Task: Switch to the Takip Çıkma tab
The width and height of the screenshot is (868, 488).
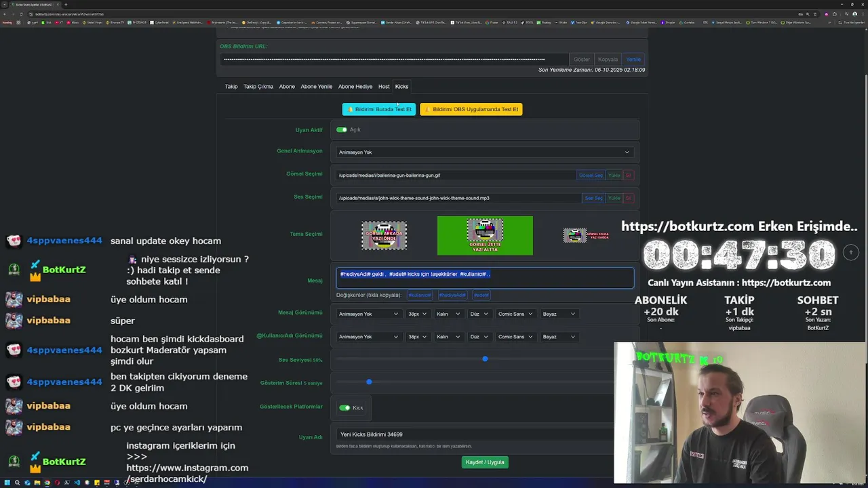Action: pyautogui.click(x=258, y=87)
